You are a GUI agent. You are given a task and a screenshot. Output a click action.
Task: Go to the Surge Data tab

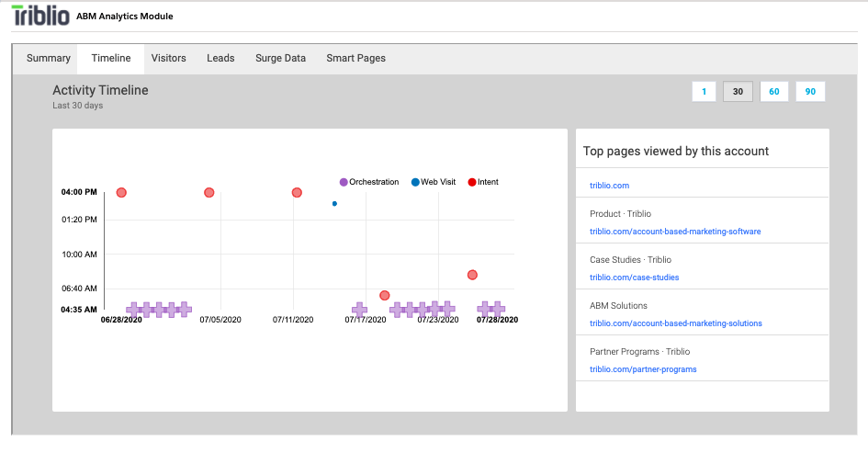click(280, 58)
